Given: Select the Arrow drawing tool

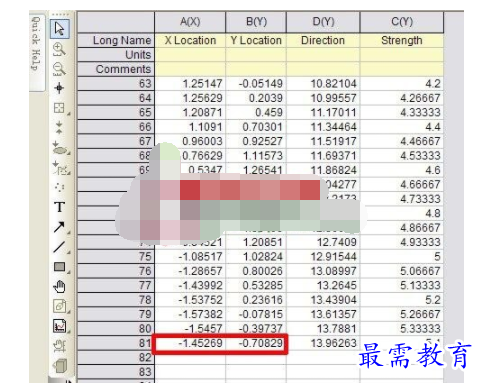Looking at the screenshot, I should point(59,227).
